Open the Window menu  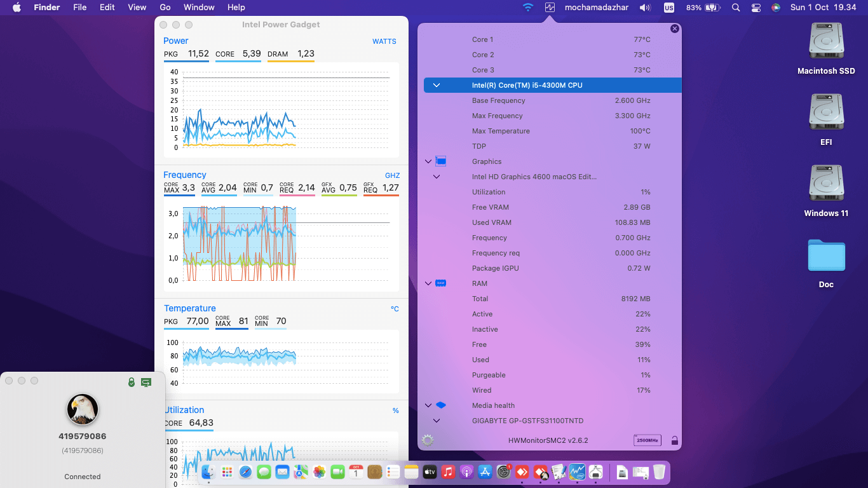tap(199, 7)
